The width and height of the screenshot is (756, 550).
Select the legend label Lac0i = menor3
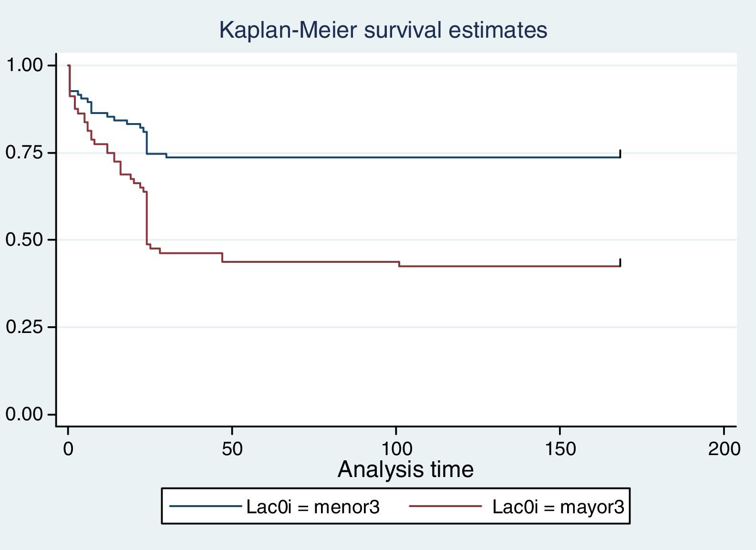tap(313, 507)
